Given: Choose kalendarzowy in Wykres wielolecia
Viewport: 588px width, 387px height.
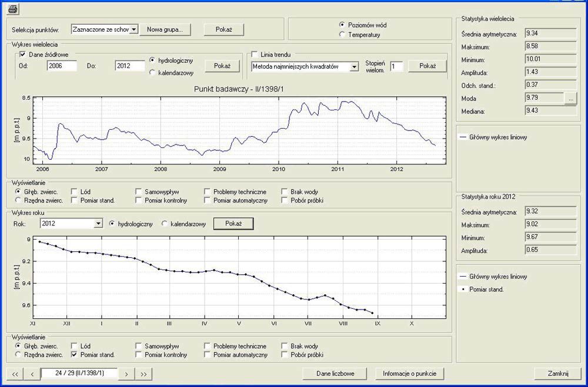Looking at the screenshot, I should point(153,73).
